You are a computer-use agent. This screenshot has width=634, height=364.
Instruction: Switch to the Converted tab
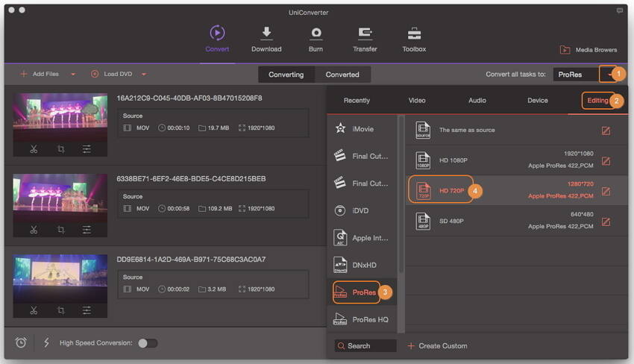[x=342, y=75]
